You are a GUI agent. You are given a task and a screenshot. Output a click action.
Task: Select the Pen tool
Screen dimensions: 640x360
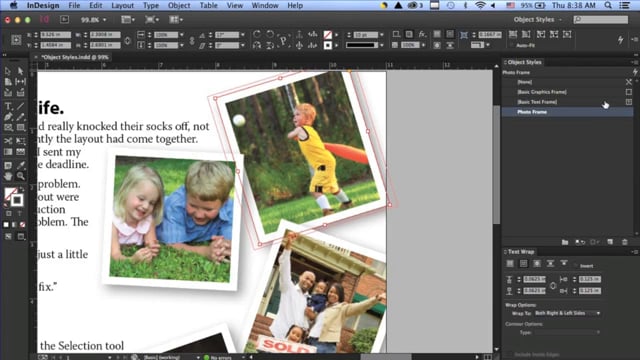click(x=8, y=117)
